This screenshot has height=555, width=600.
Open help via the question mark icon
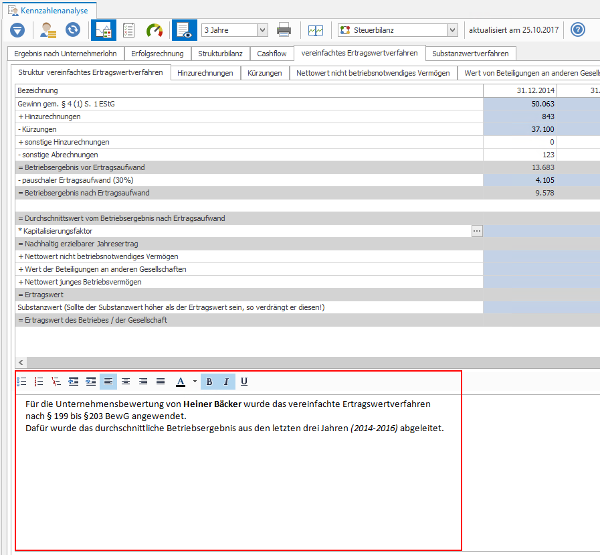[577, 29]
